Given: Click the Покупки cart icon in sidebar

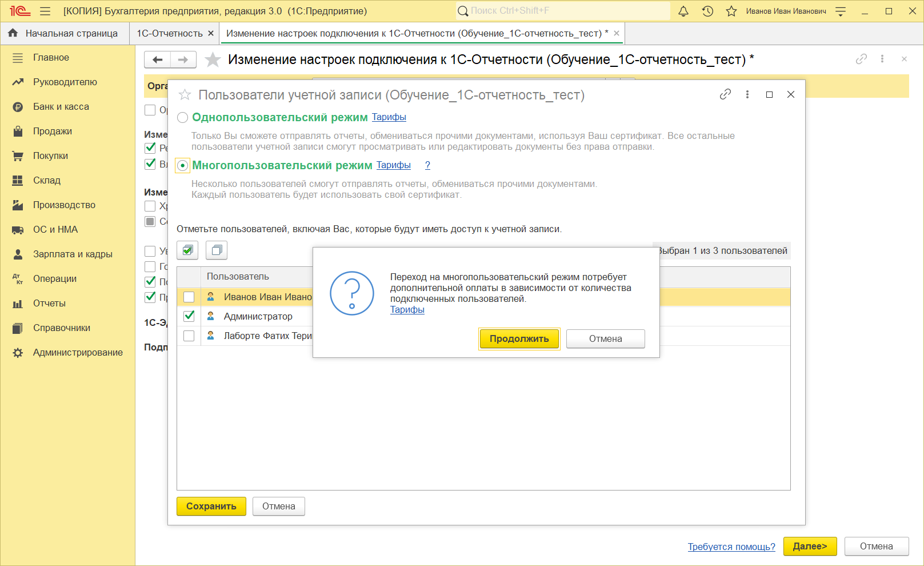Looking at the screenshot, I should [x=18, y=156].
